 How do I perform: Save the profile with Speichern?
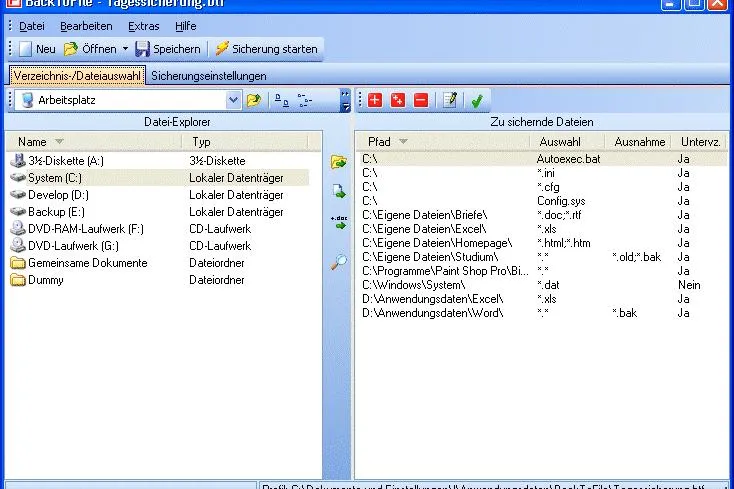(168, 49)
